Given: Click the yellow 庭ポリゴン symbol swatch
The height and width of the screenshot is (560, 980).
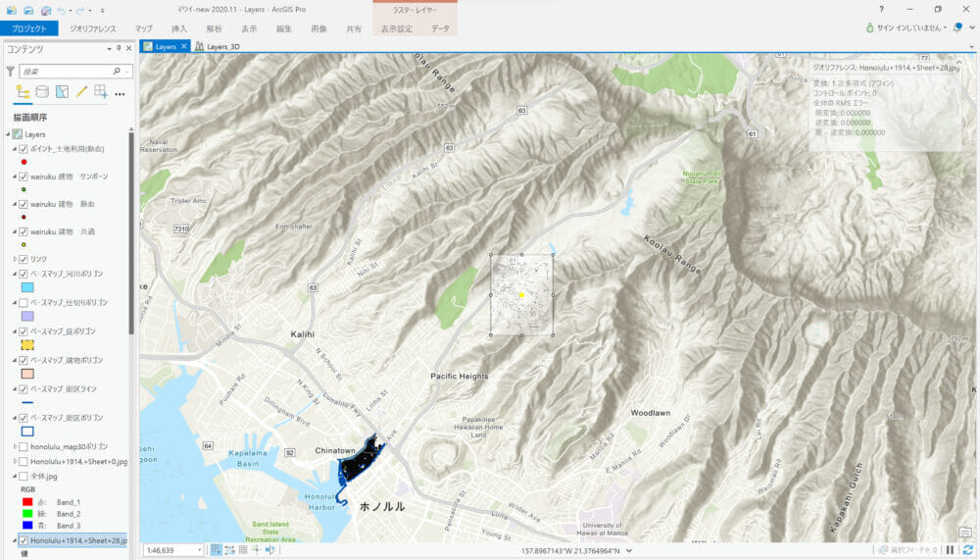Looking at the screenshot, I should coord(27,345).
